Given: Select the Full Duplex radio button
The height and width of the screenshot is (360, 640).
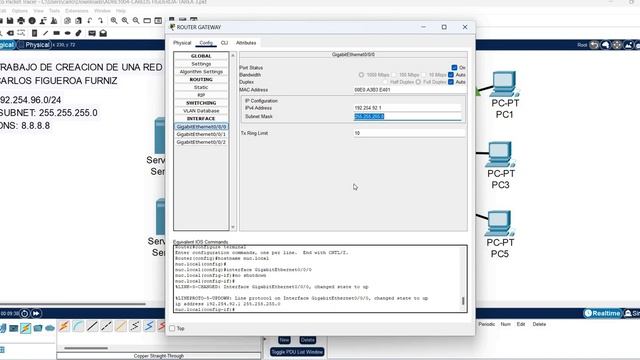Looking at the screenshot, I should coord(418,82).
